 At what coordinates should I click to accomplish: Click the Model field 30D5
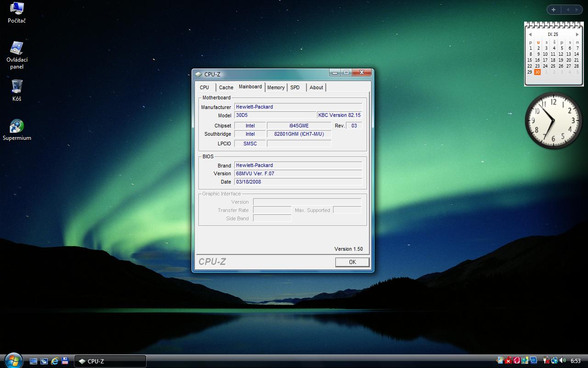pyautogui.click(x=275, y=115)
